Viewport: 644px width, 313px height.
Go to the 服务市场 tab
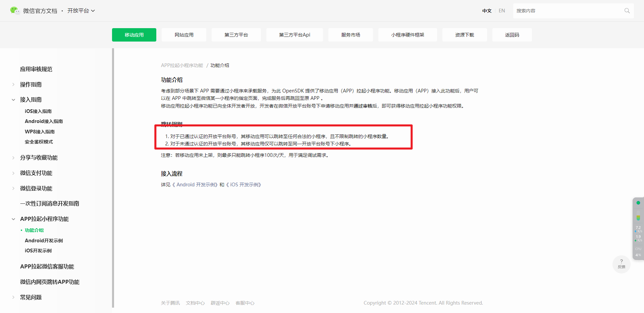(351, 35)
